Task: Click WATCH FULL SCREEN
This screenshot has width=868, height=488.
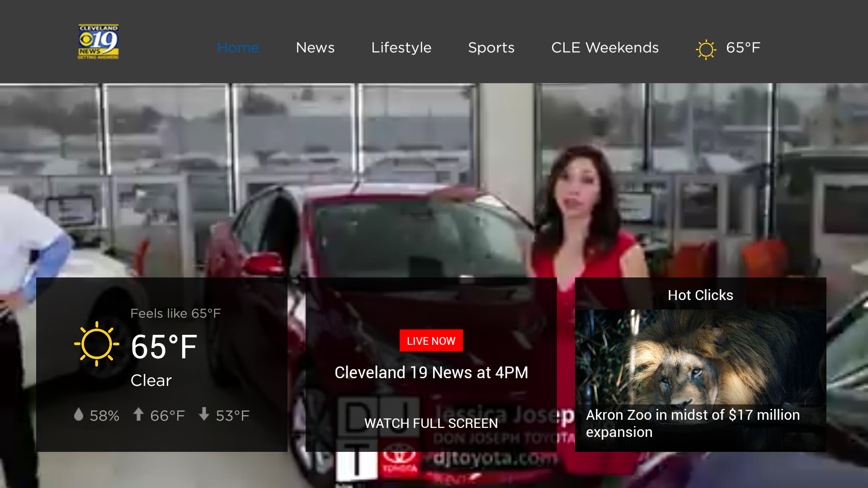Action: pos(431,423)
